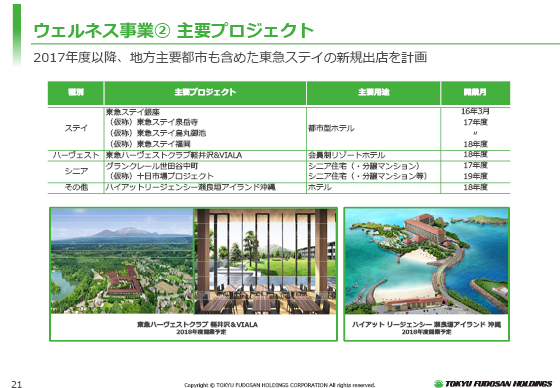Click the 主要用途 column header

pyautogui.click(x=373, y=93)
